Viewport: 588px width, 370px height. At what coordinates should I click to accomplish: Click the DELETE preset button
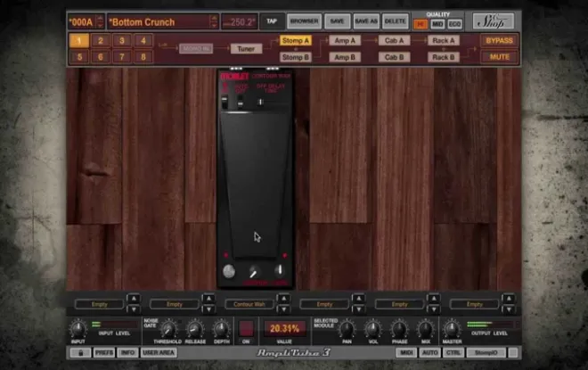click(395, 21)
